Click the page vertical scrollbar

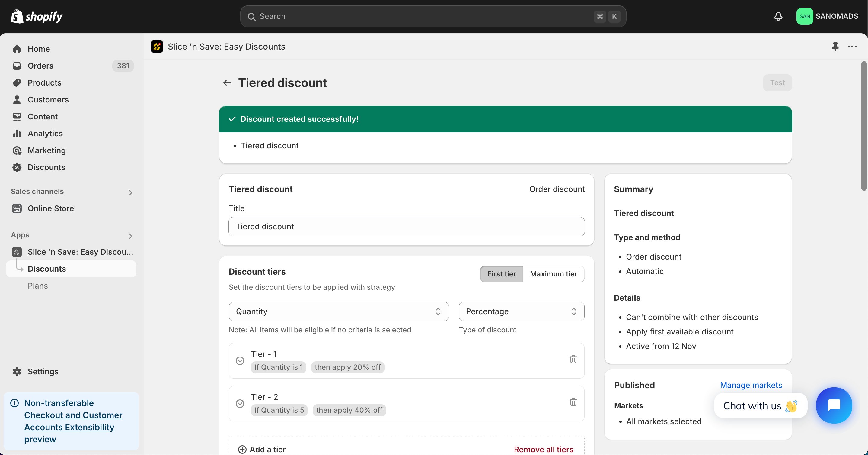(863, 125)
